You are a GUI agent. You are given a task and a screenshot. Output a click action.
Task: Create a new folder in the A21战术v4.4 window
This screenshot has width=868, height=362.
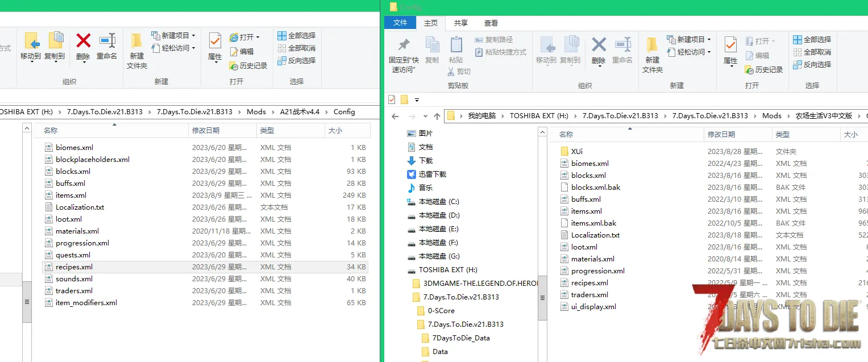137,51
